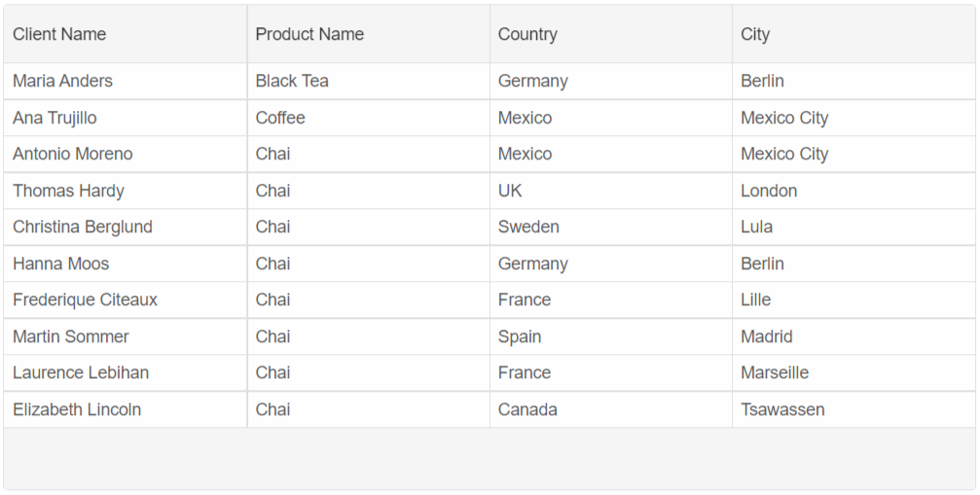The width and height of the screenshot is (980, 495).
Task: Click the Tsawassen city cell
Action: 782,409
